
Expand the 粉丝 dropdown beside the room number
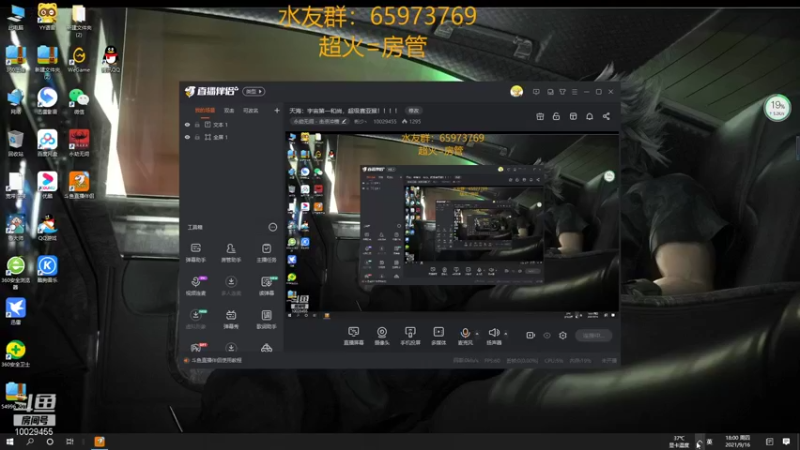coord(360,121)
